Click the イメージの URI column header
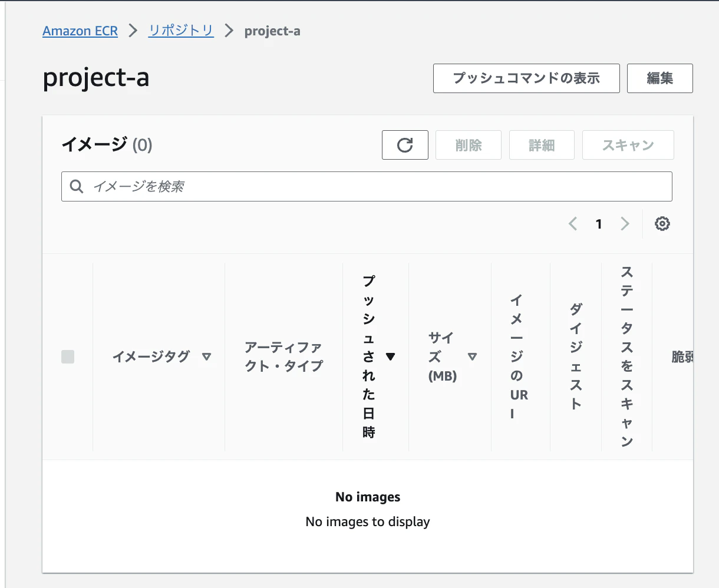This screenshot has height=588, width=719. tap(519, 356)
